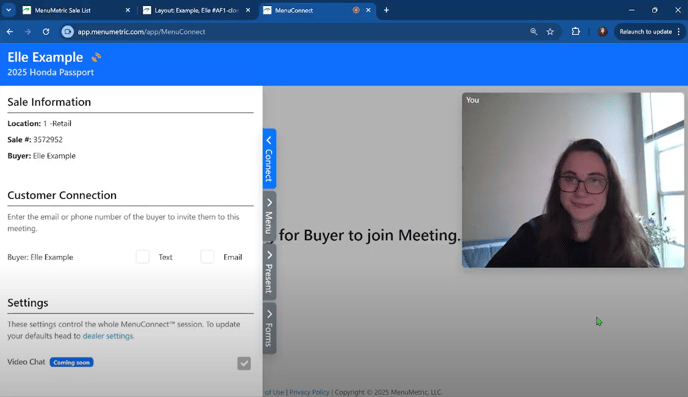
Task: Click the recording indicator on MenuConnect tab
Action: [356, 10]
